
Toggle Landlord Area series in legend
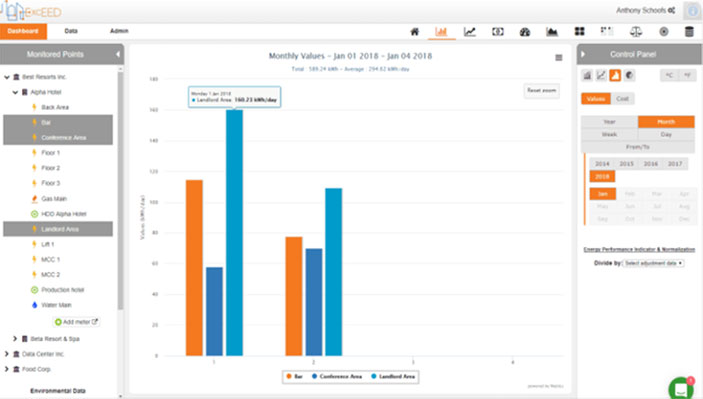(393, 377)
